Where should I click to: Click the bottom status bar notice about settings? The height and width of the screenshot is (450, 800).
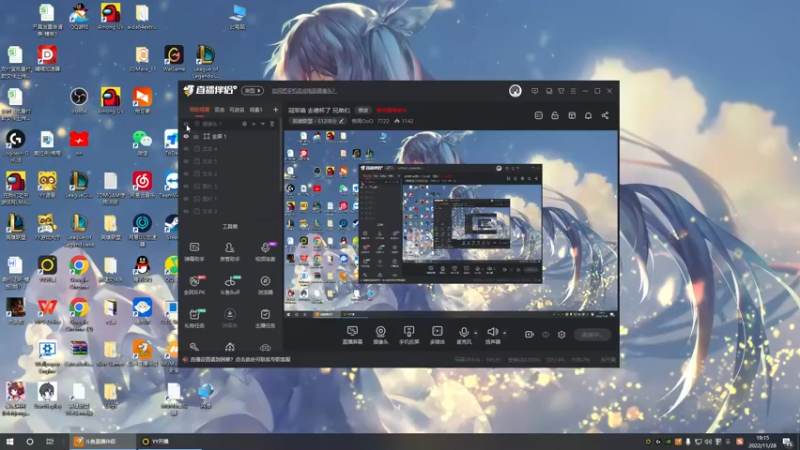click(x=240, y=360)
